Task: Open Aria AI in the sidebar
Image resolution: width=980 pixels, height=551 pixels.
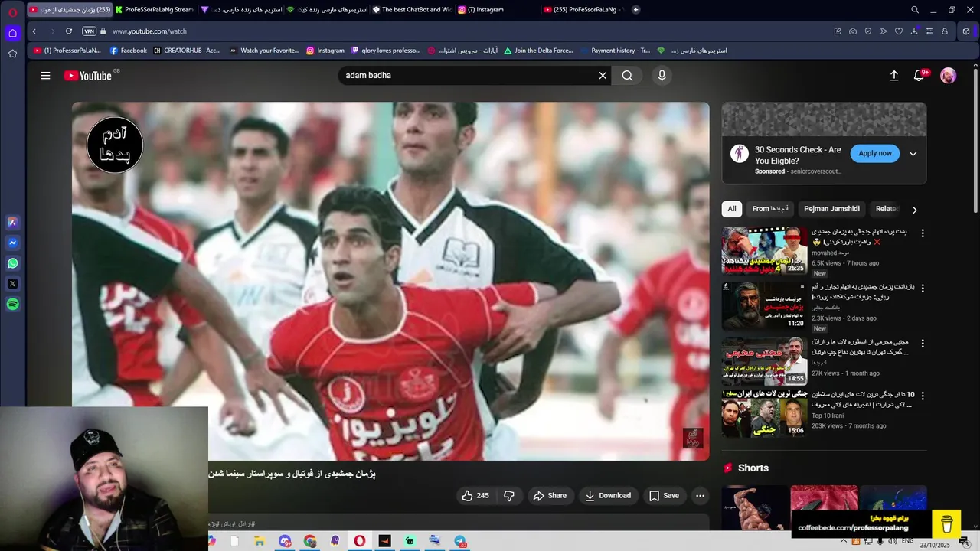Action: point(12,223)
